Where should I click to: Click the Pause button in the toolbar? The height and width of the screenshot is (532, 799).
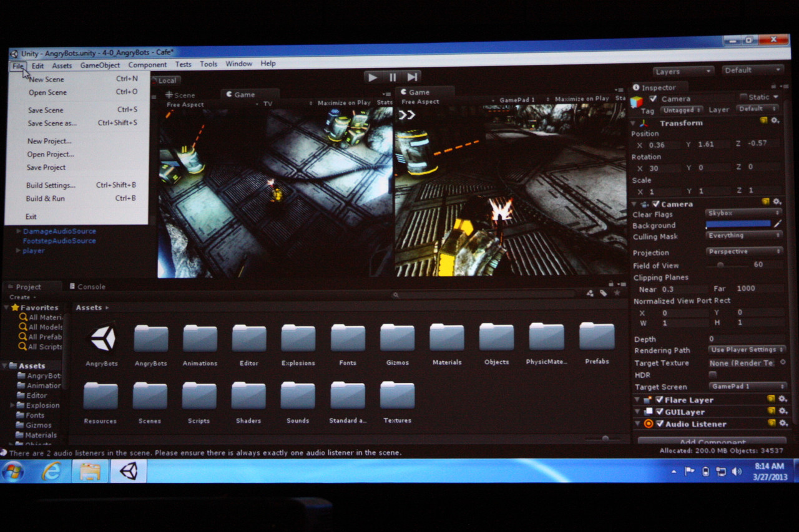click(393, 77)
